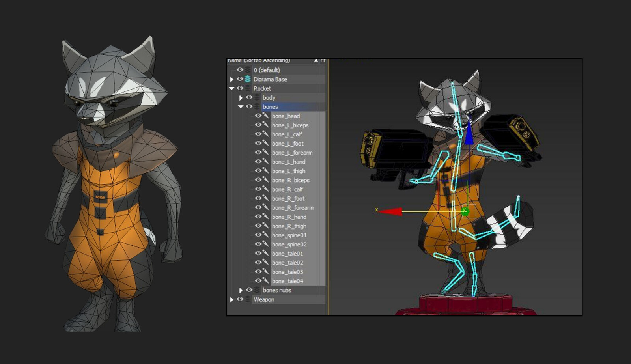Image resolution: width=631 pixels, height=364 pixels.
Task: Select "bone_R_thigh" in the list
Action: (x=289, y=226)
